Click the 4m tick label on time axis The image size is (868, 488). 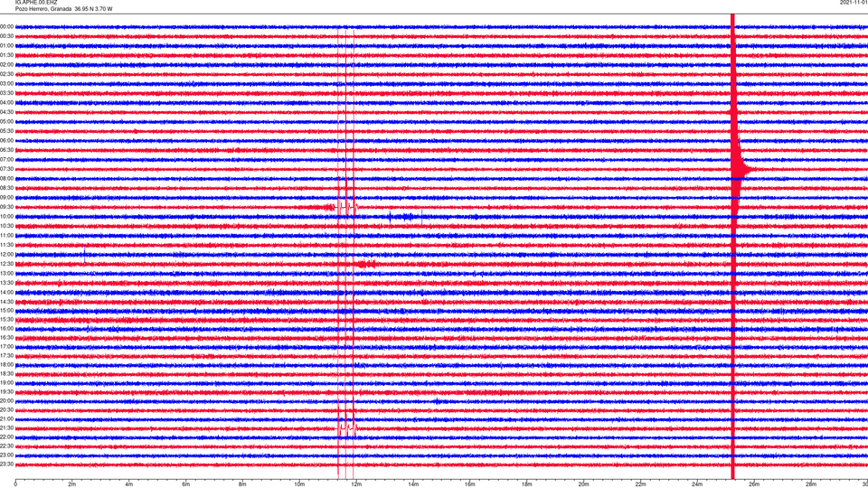129,484
